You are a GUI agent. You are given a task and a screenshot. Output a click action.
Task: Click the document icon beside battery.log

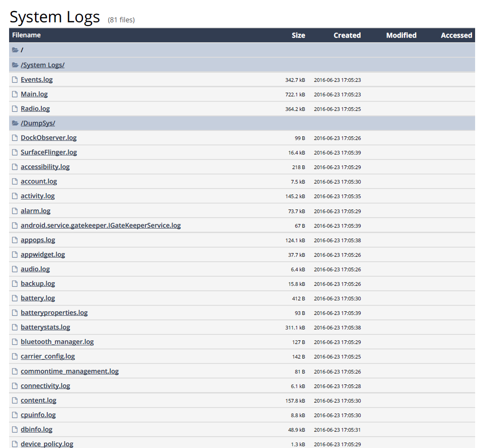(14, 298)
